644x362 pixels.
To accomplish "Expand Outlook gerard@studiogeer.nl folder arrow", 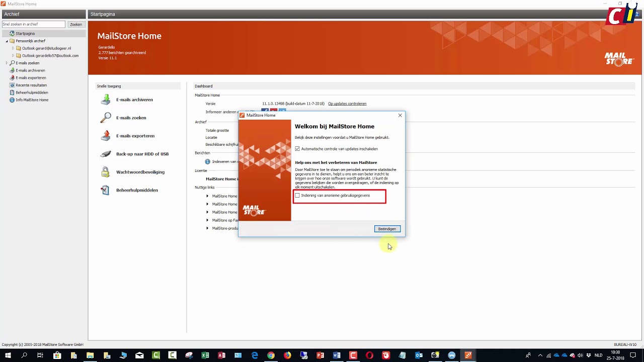I will 13,48.
